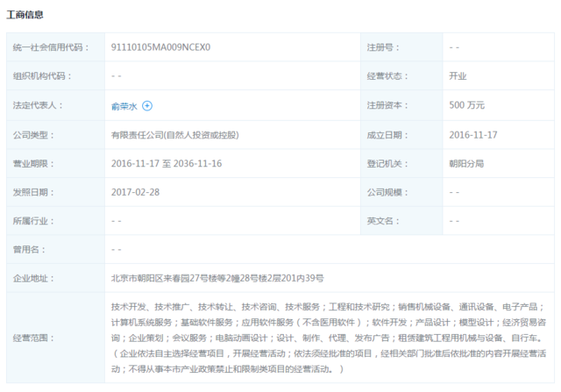The height and width of the screenshot is (392, 561).
Task: Select issue date 2017-02-28
Action: [135, 192]
